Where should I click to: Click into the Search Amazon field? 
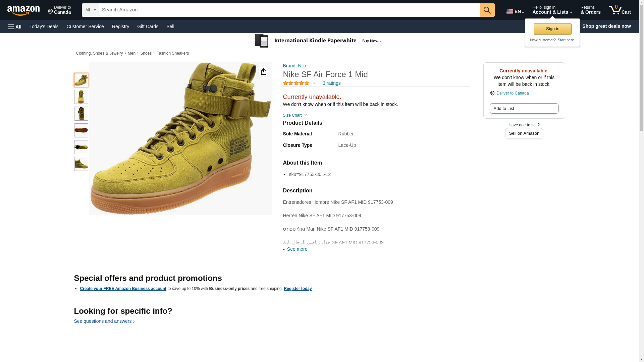(x=289, y=10)
